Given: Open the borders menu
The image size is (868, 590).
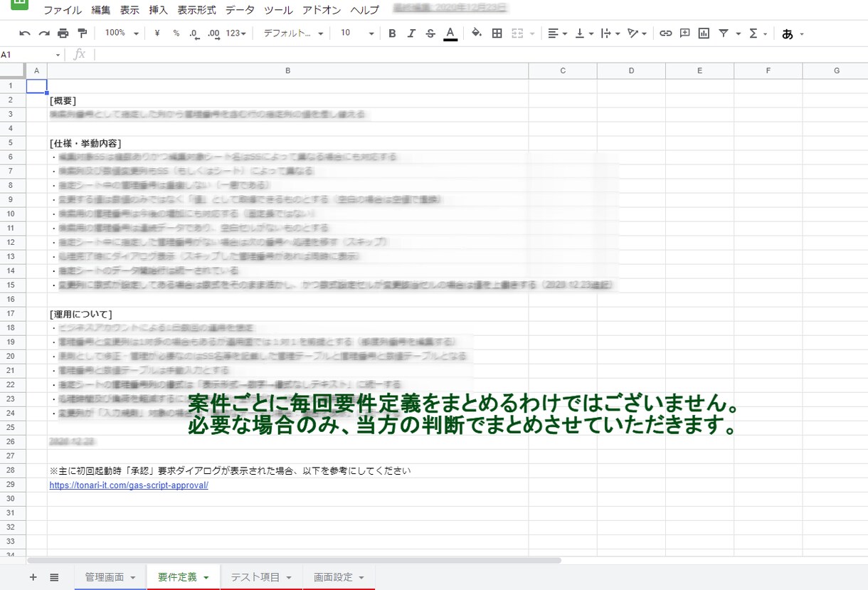Looking at the screenshot, I should tap(497, 33).
